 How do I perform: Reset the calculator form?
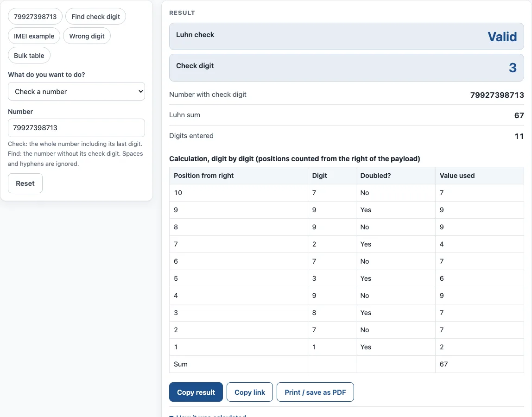click(x=25, y=183)
